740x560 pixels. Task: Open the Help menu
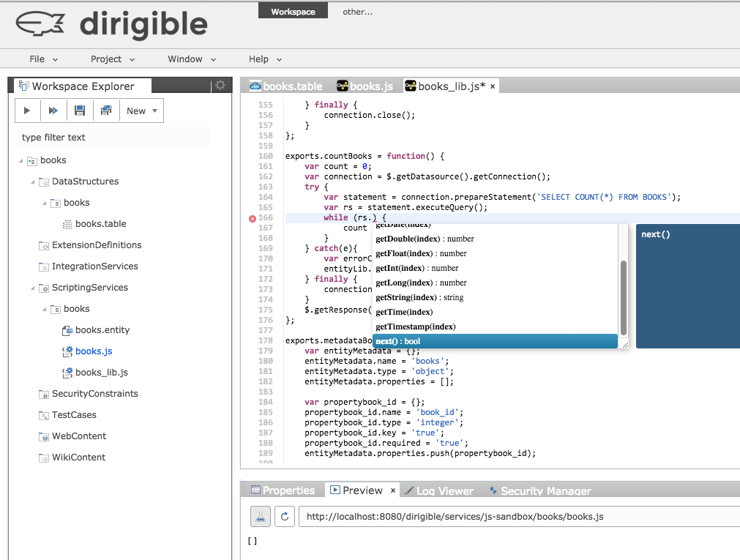265,59
